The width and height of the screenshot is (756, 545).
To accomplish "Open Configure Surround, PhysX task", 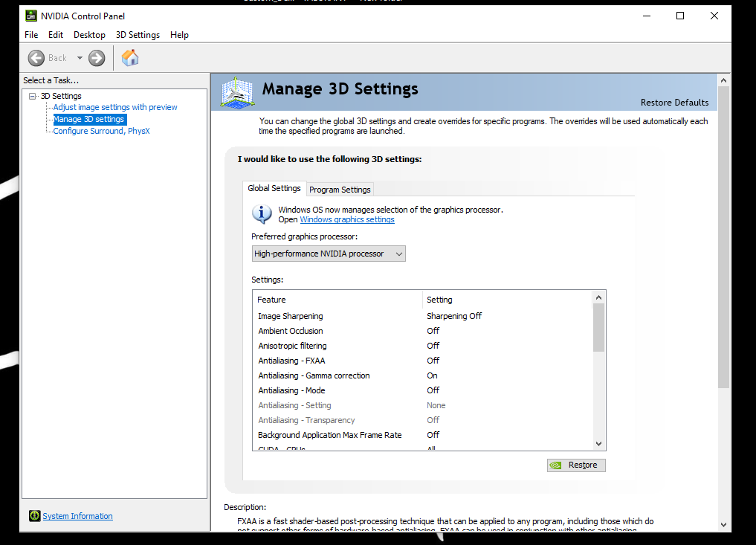I will (x=101, y=131).
